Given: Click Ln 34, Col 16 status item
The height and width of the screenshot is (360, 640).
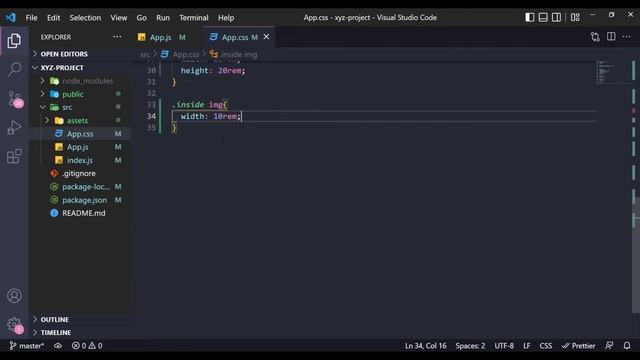Looking at the screenshot, I should (426, 346).
